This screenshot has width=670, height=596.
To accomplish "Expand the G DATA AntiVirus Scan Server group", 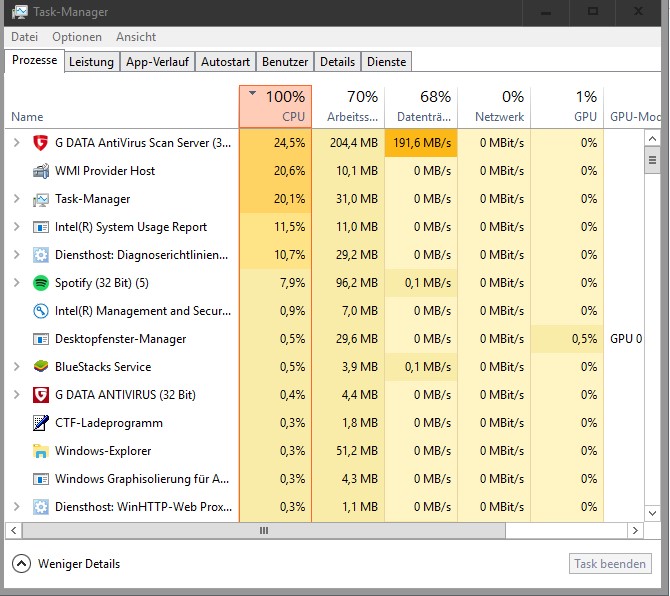I will [x=17, y=143].
